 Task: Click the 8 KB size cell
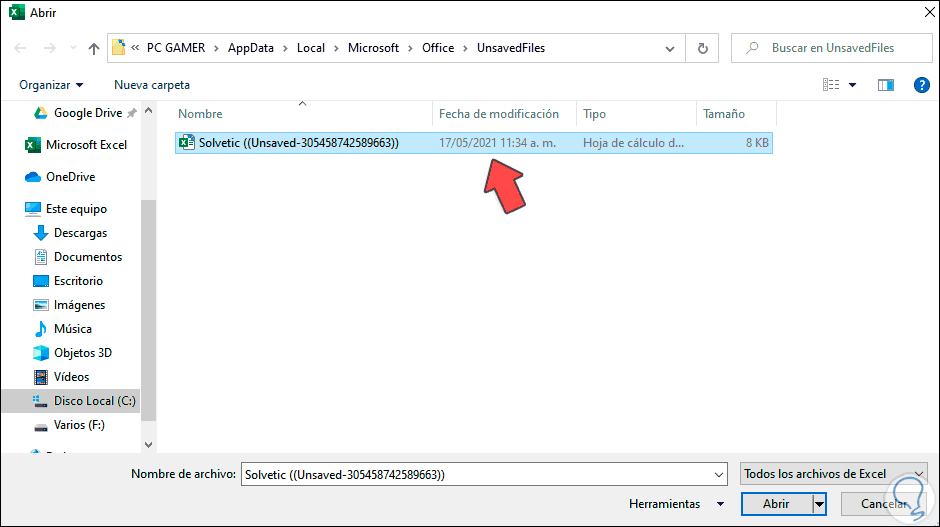(x=757, y=143)
